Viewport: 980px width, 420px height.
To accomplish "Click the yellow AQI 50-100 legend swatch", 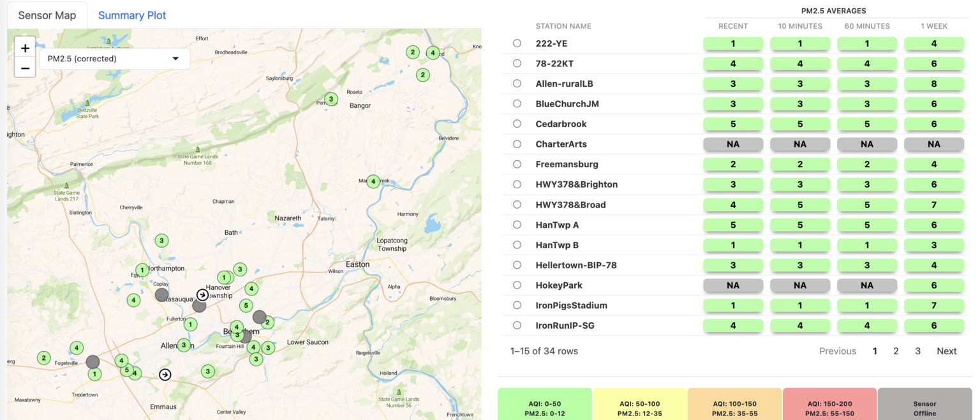I will tap(639, 404).
